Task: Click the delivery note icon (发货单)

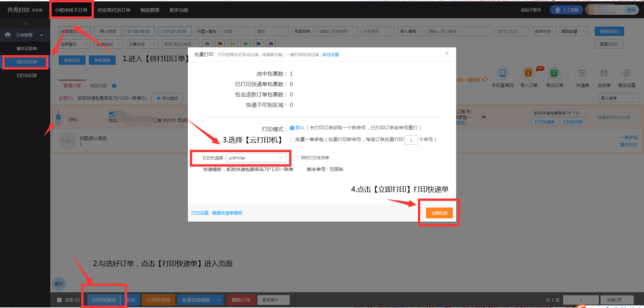Action: pyautogui.click(x=604, y=73)
